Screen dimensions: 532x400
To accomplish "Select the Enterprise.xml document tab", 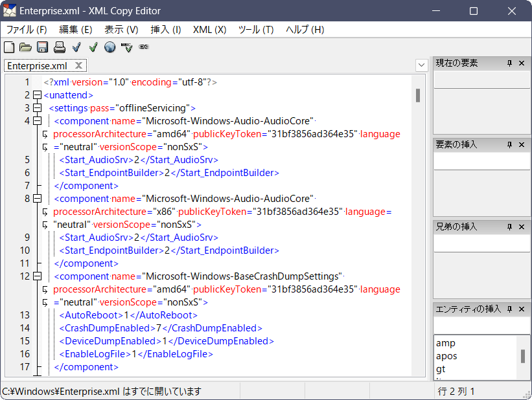I will [x=45, y=65].
